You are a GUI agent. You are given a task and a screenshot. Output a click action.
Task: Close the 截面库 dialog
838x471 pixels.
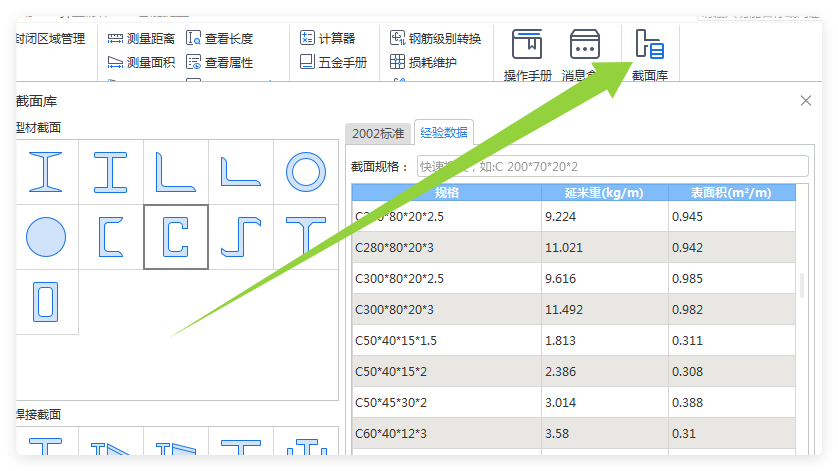(x=806, y=101)
